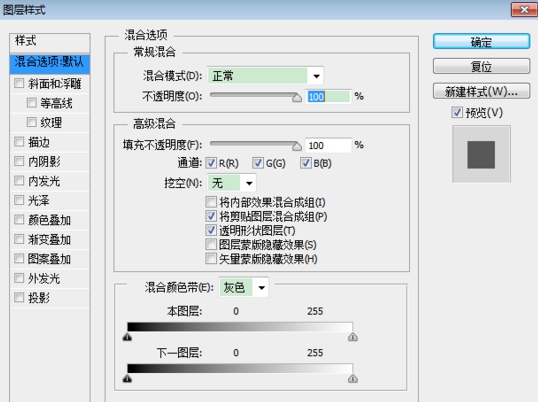Uncheck 将剪贴图层混合成组 option
Image resolution: width=538 pixels, height=402 pixels.
211,216
